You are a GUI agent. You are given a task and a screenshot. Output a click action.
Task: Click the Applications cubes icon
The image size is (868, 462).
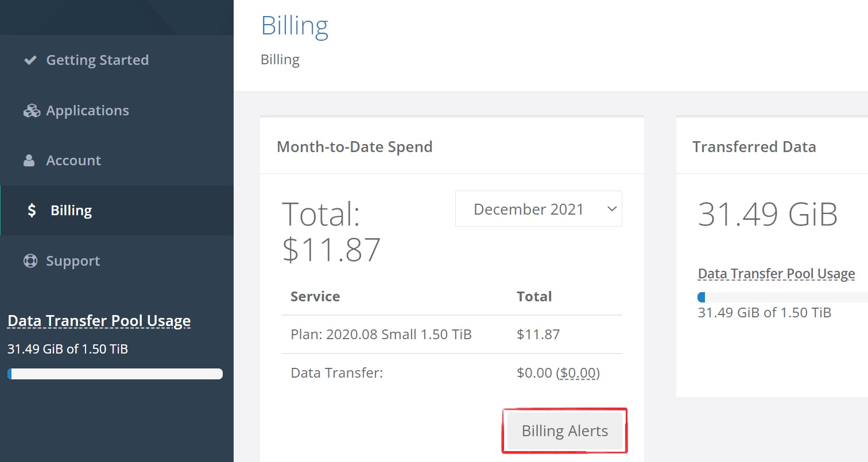[x=31, y=110]
